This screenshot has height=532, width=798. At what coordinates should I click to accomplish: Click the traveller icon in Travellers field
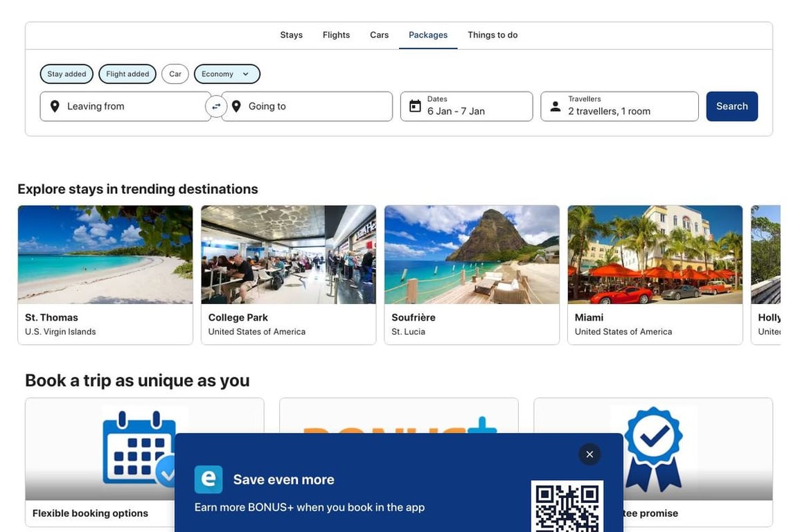pyautogui.click(x=555, y=105)
